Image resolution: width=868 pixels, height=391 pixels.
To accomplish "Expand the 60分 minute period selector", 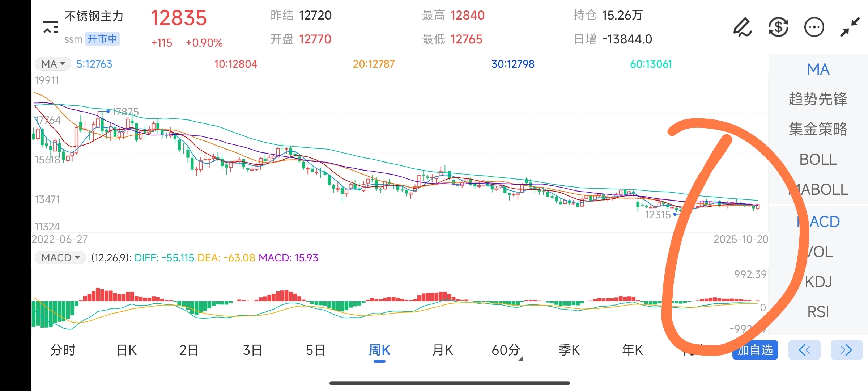I will 507,350.
